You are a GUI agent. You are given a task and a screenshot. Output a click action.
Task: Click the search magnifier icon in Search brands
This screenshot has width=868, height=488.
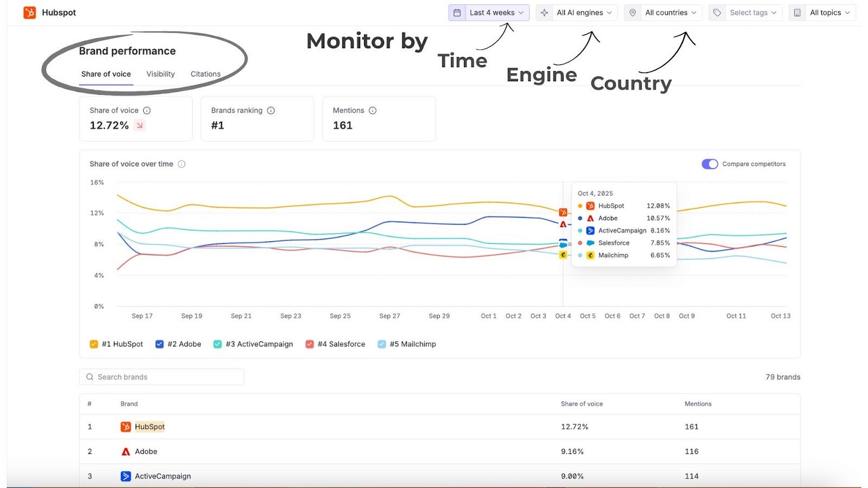pyautogui.click(x=90, y=377)
